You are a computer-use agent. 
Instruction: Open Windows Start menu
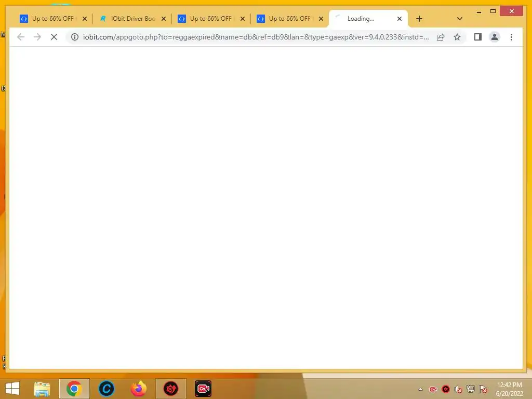(x=12, y=389)
